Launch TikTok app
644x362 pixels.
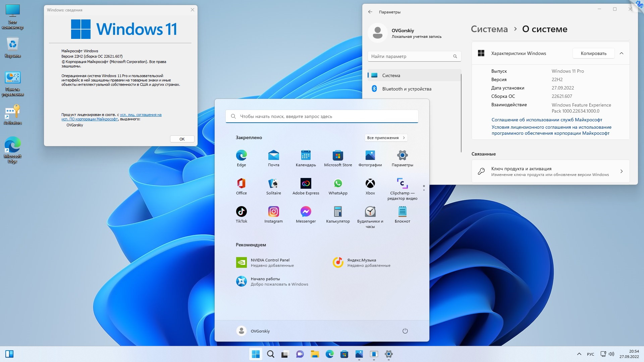[x=241, y=211]
